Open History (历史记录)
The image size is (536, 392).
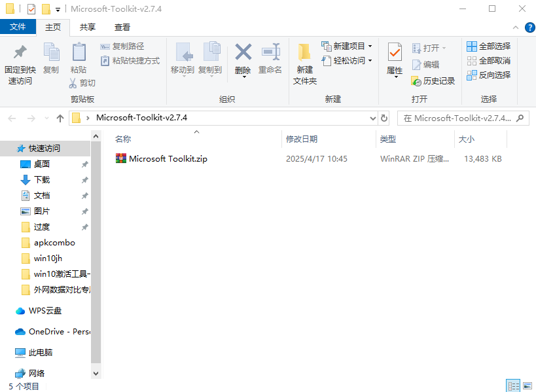pyautogui.click(x=433, y=81)
